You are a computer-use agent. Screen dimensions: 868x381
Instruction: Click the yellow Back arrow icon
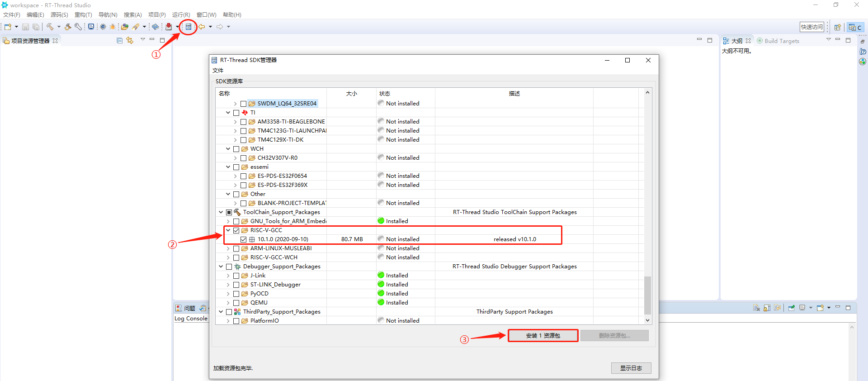click(x=202, y=27)
